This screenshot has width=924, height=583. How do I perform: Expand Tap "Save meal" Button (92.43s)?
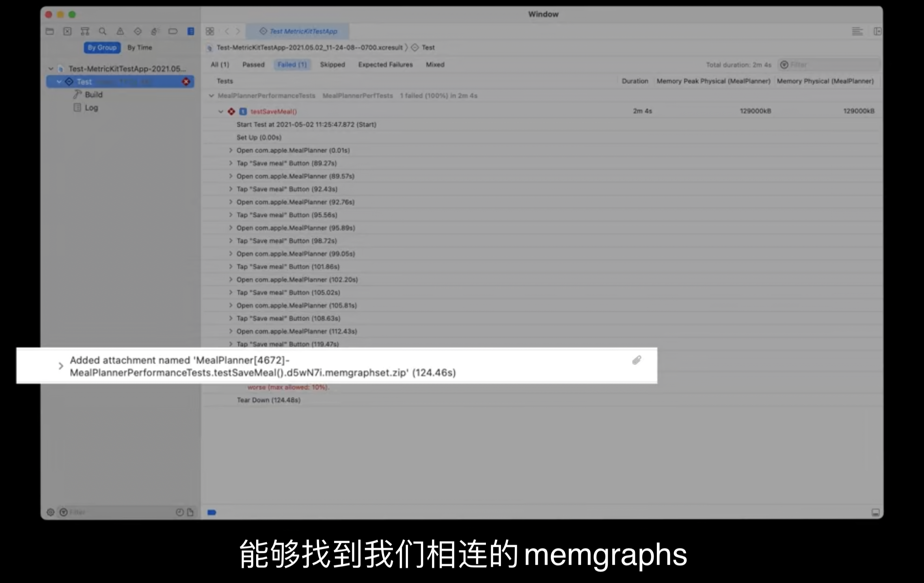pyautogui.click(x=231, y=189)
